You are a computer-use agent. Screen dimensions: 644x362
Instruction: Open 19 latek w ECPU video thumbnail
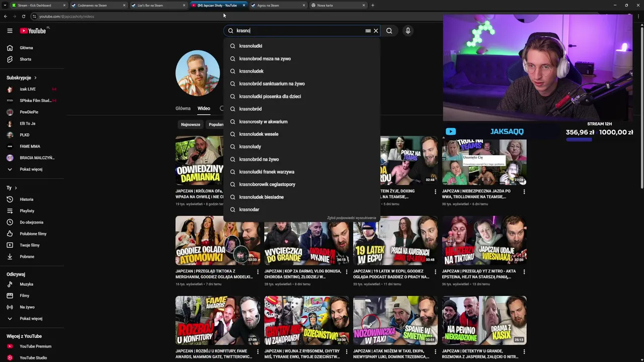[395, 241]
